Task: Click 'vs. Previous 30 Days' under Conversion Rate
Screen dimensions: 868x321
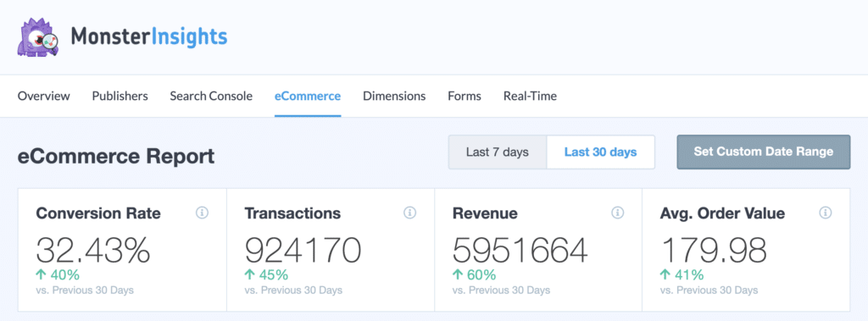Action: 86,290
